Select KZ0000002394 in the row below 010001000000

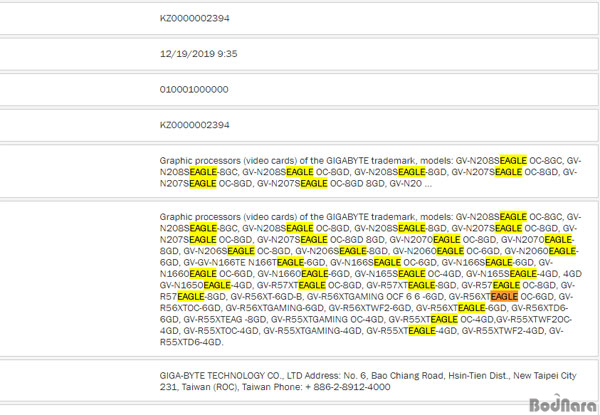[x=194, y=125]
